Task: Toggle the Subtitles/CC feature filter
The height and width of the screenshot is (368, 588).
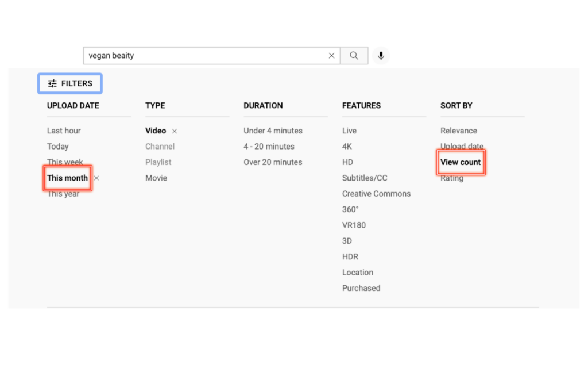Action: click(365, 178)
